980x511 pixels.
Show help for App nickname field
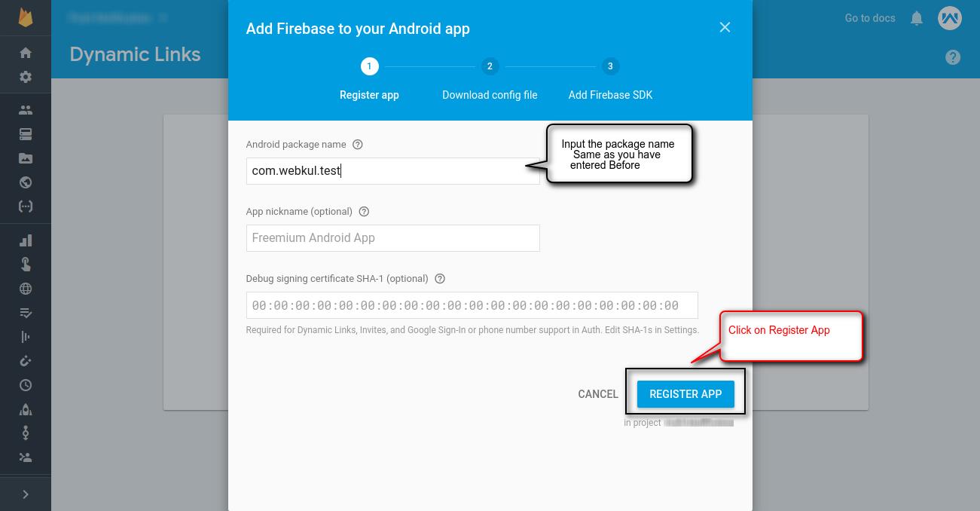[365, 212]
